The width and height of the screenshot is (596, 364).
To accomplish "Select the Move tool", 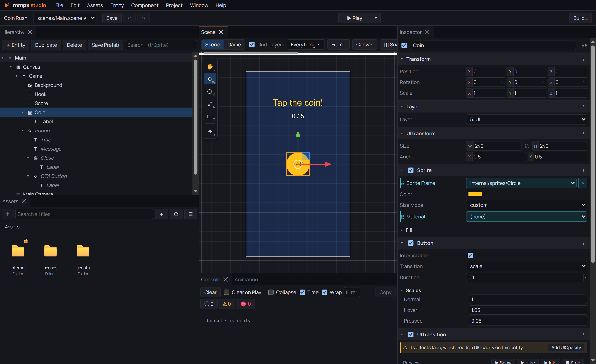I will (210, 79).
